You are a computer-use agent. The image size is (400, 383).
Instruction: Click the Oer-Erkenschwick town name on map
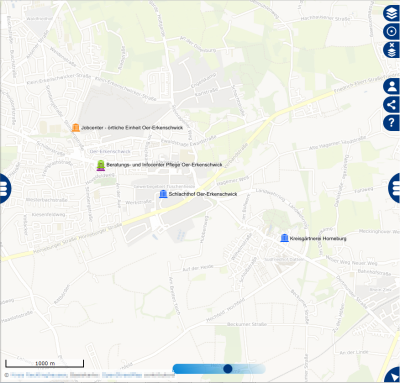click(110, 151)
